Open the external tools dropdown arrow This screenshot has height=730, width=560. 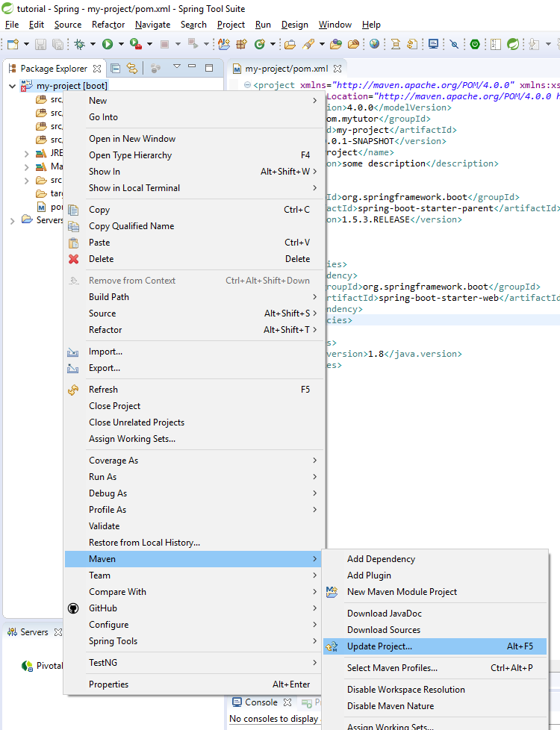[x=149, y=44]
